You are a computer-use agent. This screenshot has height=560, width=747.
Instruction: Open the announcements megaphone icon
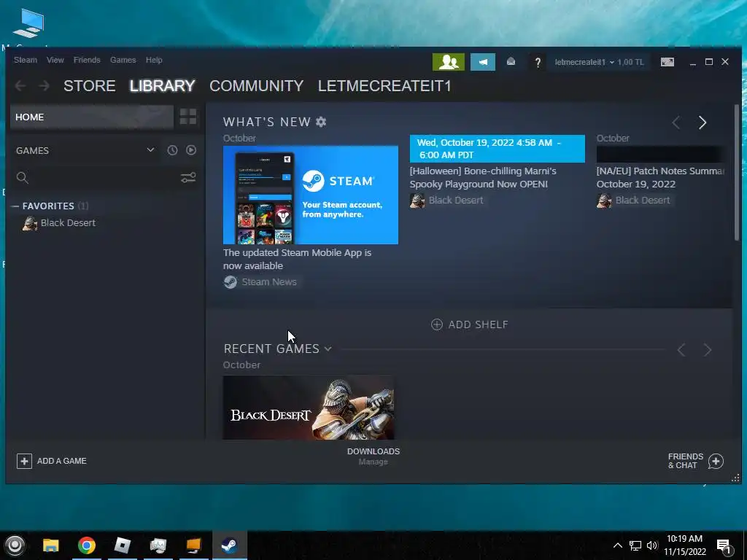click(x=483, y=62)
